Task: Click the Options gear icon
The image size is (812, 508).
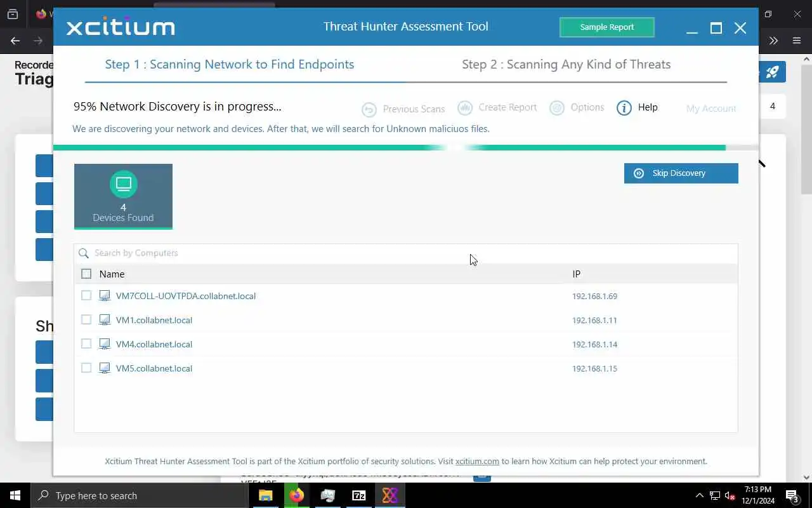Action: pos(557,108)
